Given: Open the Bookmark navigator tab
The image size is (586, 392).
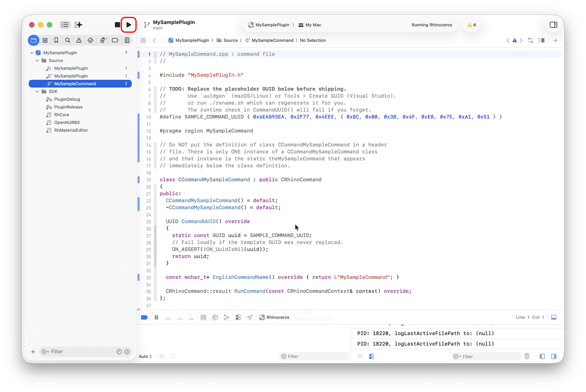Looking at the screenshot, I should [56, 40].
